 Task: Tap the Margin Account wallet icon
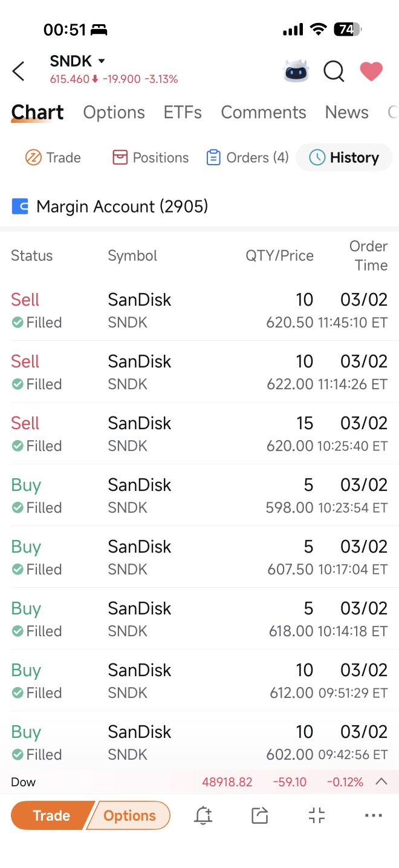point(20,206)
